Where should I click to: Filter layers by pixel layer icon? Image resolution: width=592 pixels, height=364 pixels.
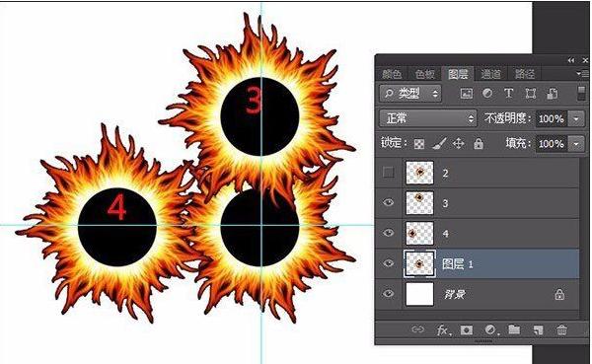click(x=467, y=94)
